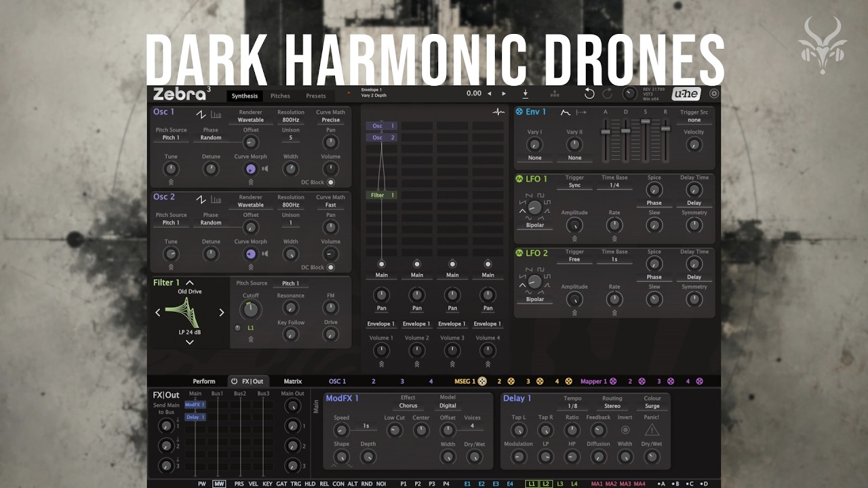Adjust the Env 1 Attack slider
The width and height of the screenshot is (868, 488).
606,131
